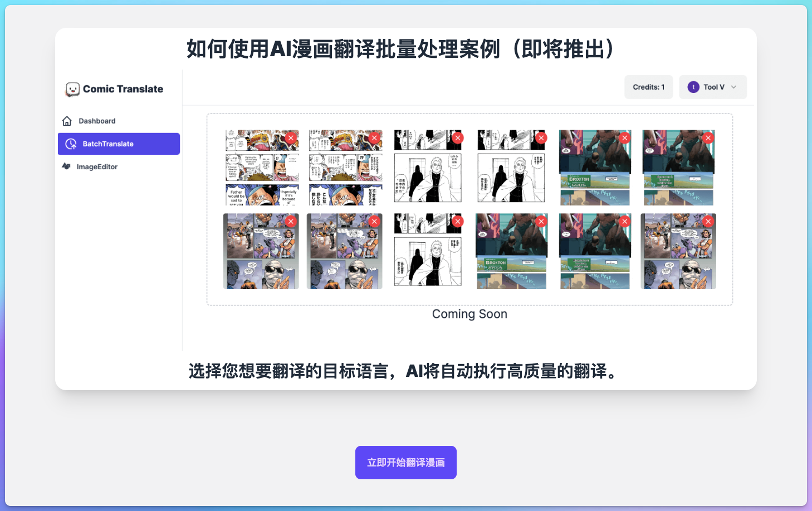
Task: Remove the sixth bottom-row bandaged-man comic page
Action: [708, 222]
